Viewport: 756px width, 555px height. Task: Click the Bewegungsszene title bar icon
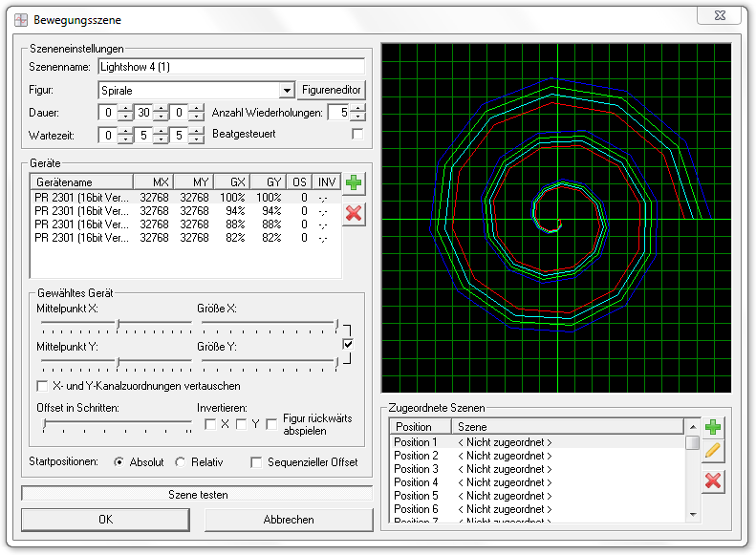pos(20,19)
